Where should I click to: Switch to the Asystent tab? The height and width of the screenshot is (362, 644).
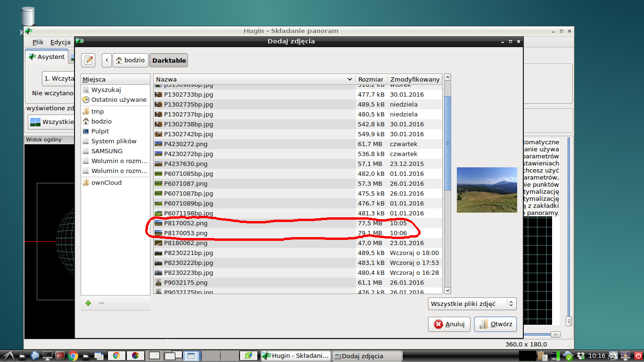(x=47, y=57)
